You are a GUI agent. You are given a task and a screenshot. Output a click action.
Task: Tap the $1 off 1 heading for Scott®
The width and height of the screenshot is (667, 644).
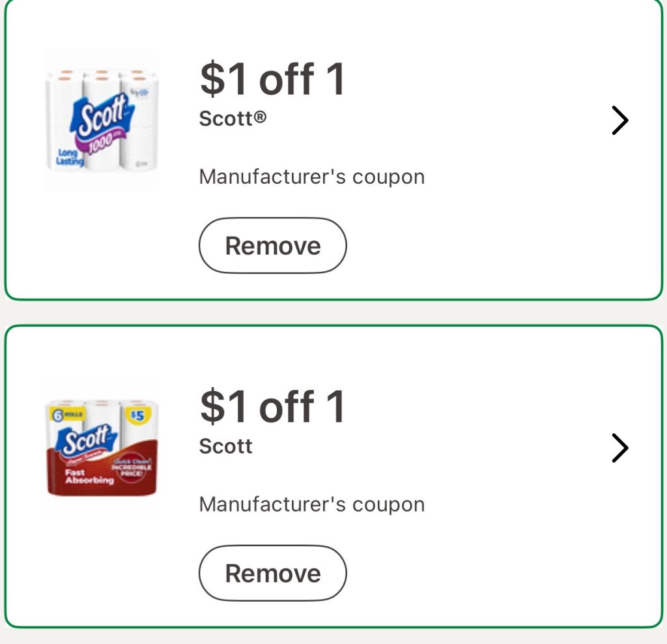click(272, 79)
